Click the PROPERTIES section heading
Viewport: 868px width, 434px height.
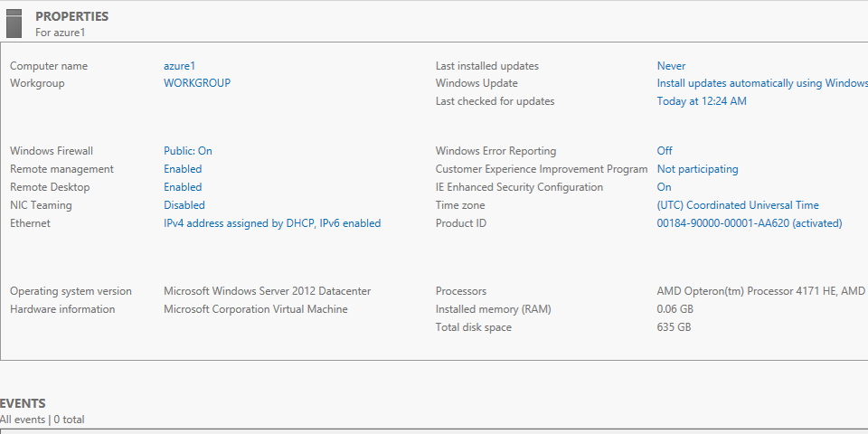coord(72,16)
